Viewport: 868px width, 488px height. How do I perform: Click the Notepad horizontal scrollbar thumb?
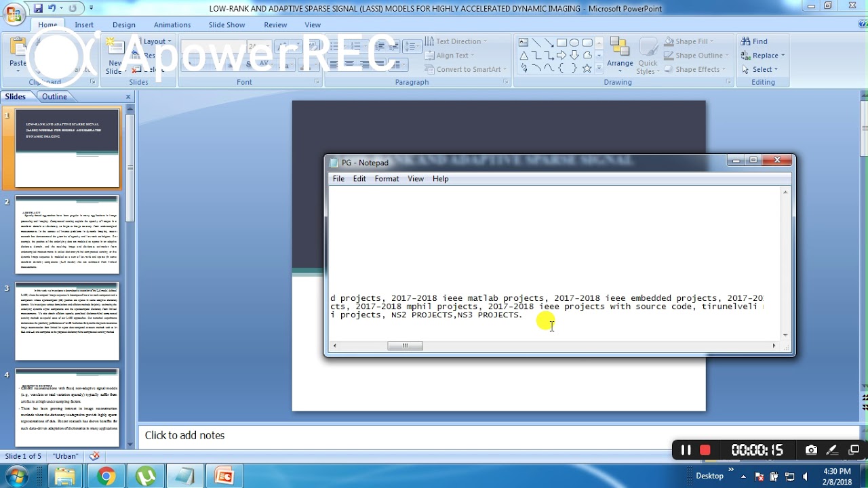point(405,346)
